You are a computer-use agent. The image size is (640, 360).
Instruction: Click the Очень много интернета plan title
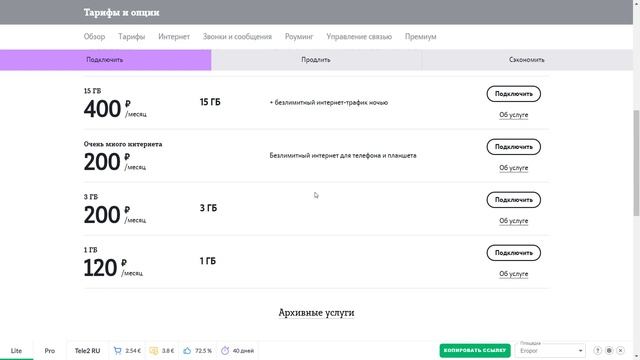[x=123, y=144]
